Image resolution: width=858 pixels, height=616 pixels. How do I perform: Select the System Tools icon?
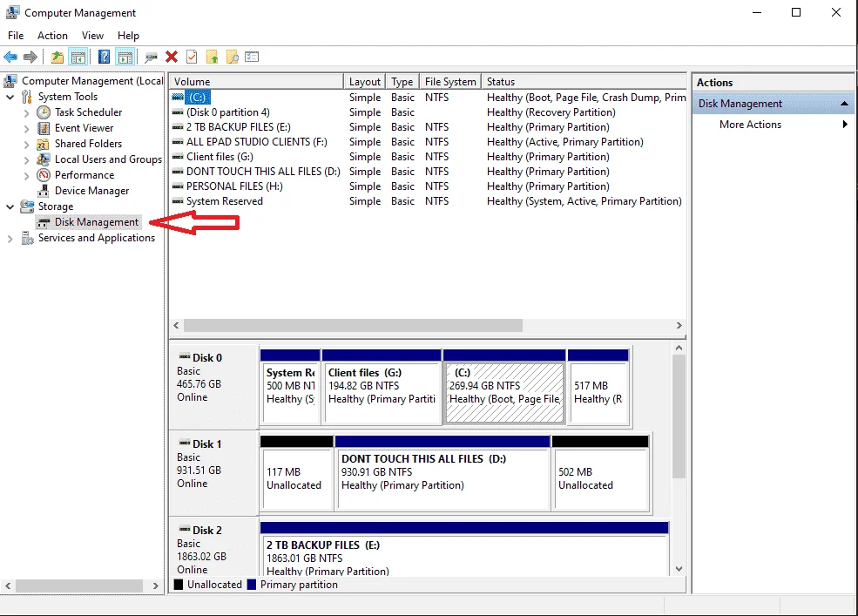[27, 97]
